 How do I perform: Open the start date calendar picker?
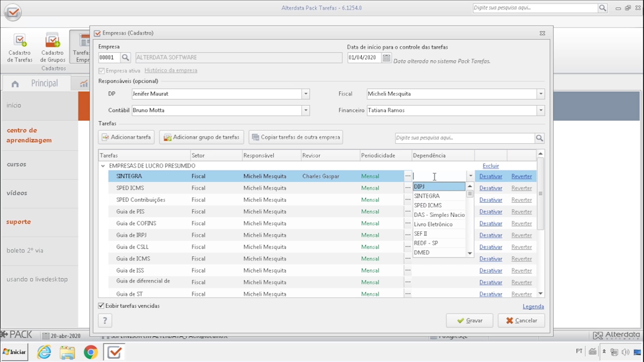[x=386, y=57]
